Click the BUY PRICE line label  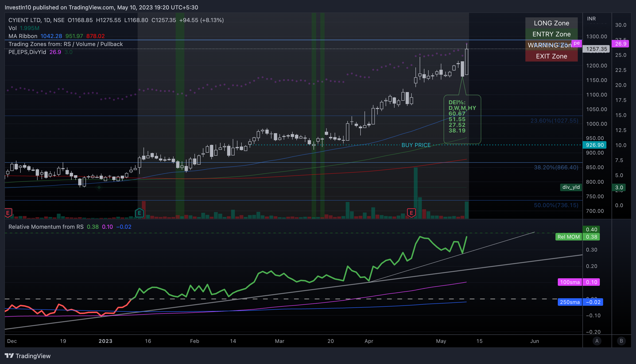[x=416, y=145]
